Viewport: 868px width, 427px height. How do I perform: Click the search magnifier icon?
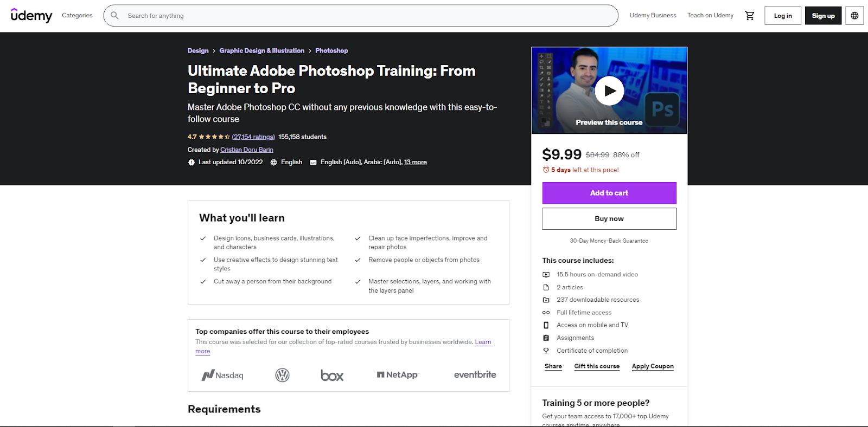tap(114, 16)
